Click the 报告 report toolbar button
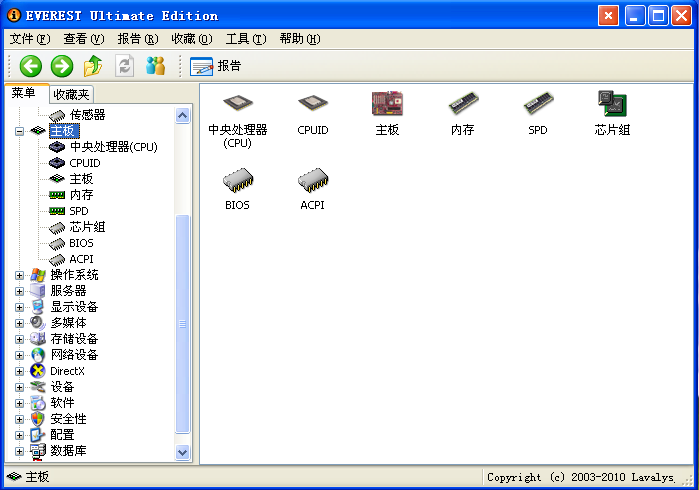 [216, 66]
